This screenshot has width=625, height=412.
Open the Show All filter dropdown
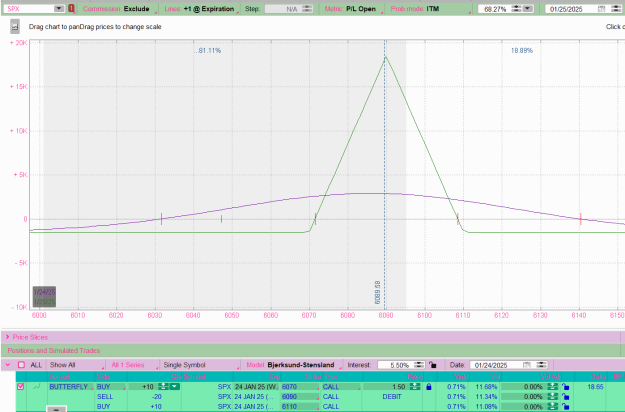(x=76, y=365)
